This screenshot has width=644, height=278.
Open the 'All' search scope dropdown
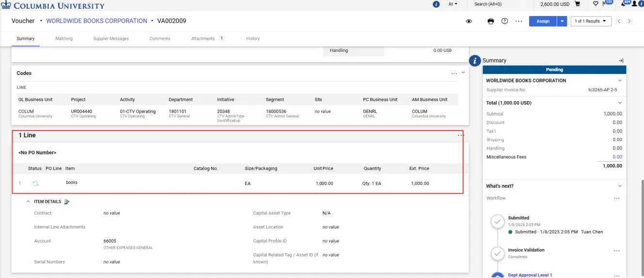tap(453, 4)
